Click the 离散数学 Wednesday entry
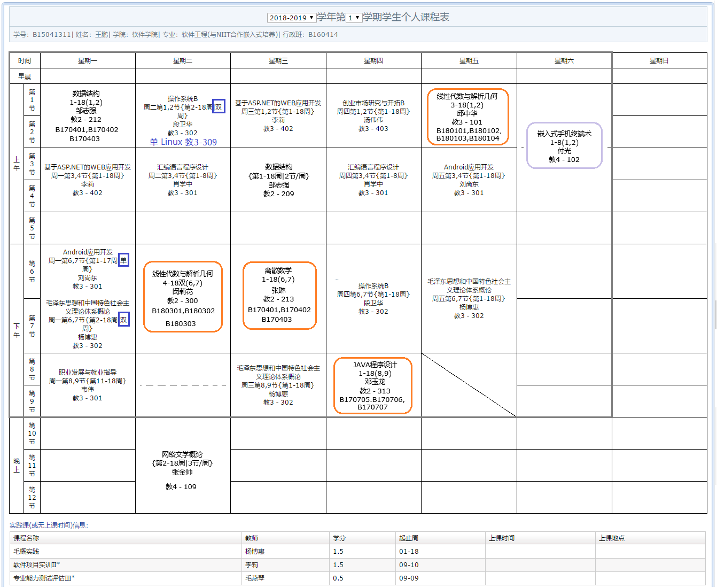This screenshot has width=717, height=588. tap(279, 296)
